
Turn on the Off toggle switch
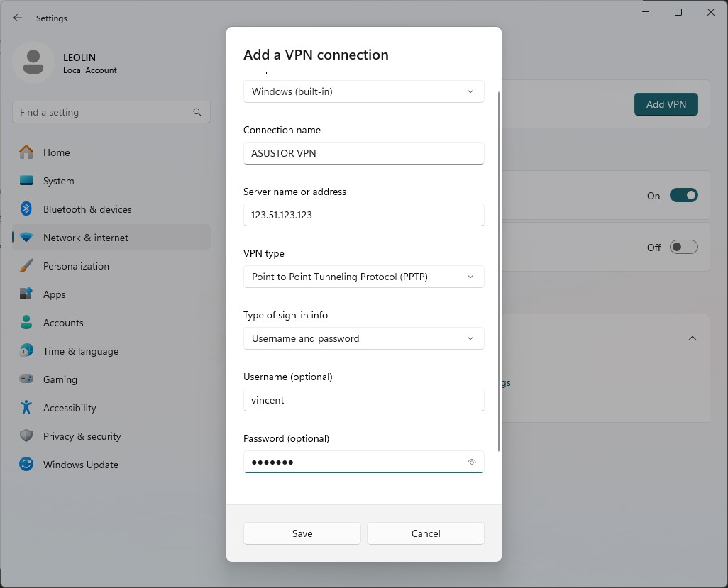683,247
